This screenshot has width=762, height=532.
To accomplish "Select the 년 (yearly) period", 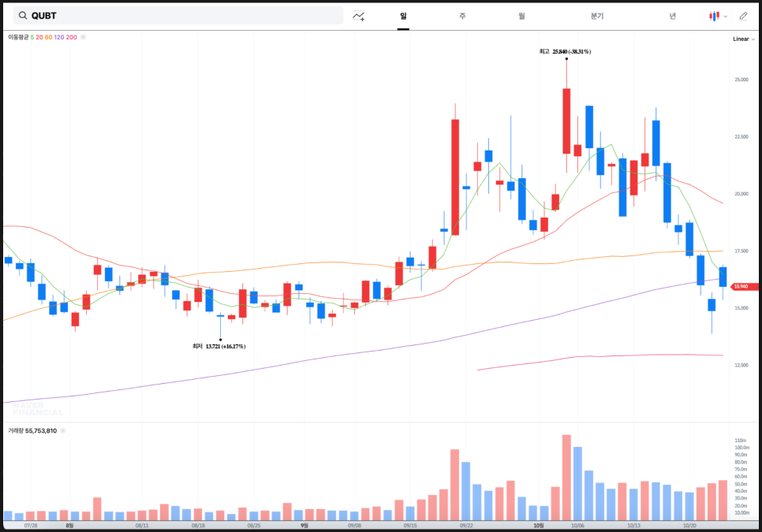I will point(672,16).
